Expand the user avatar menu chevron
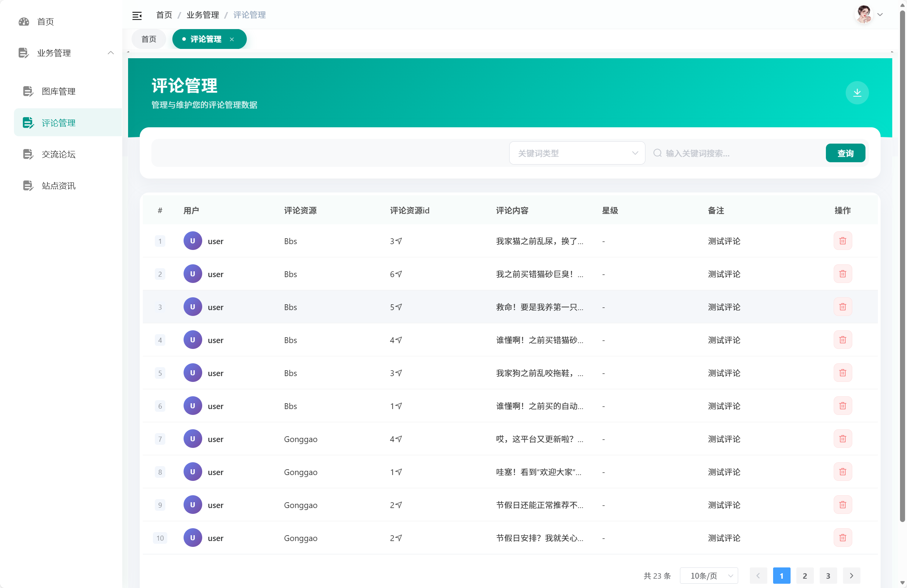The height and width of the screenshot is (588, 907). point(880,15)
